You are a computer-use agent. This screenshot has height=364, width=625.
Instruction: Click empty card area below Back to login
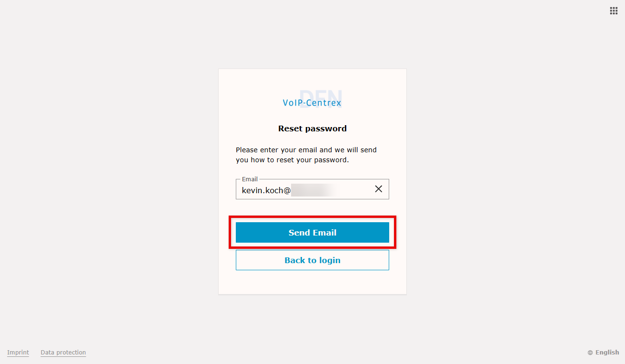(x=312, y=283)
